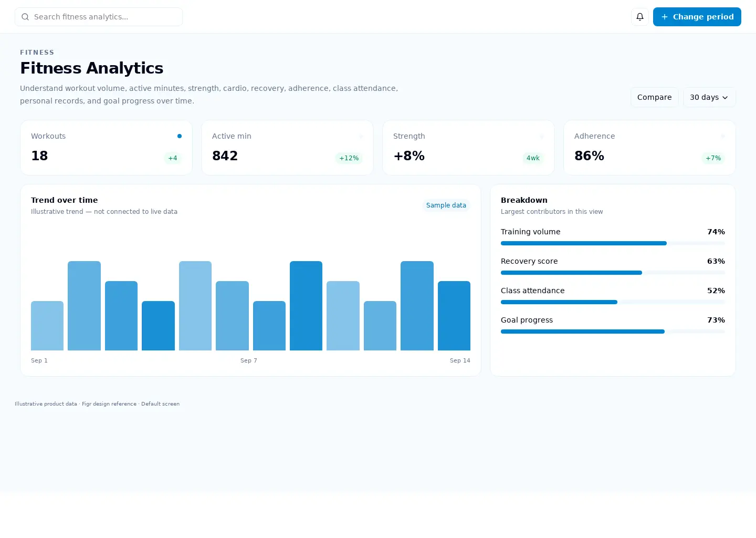
Task: Click the notification bell icon
Action: [x=639, y=17]
